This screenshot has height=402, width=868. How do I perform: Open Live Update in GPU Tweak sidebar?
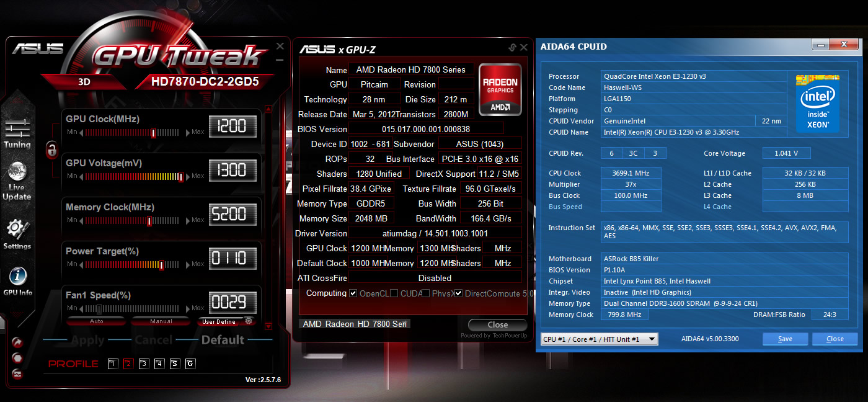click(x=17, y=181)
